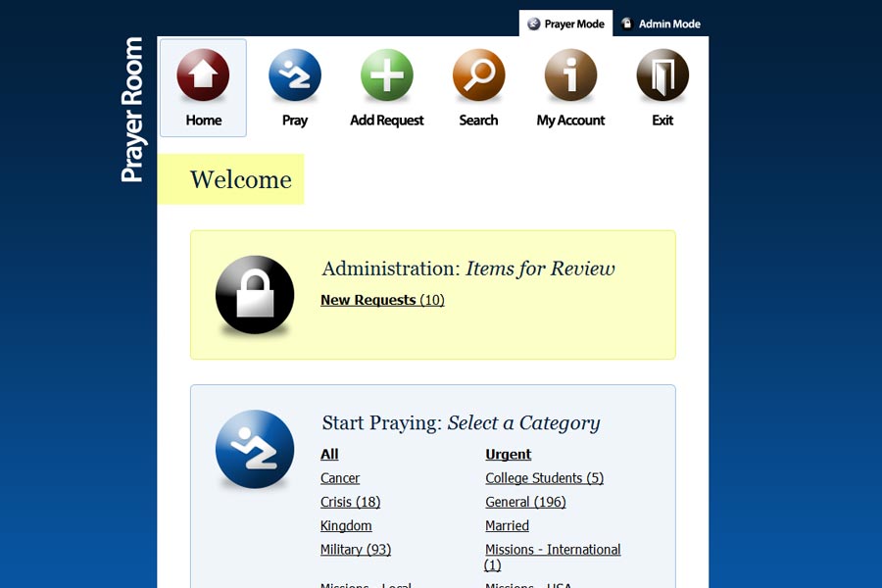This screenshot has width=882, height=588.
Task: Open the Crisis (18) category
Action: click(351, 502)
